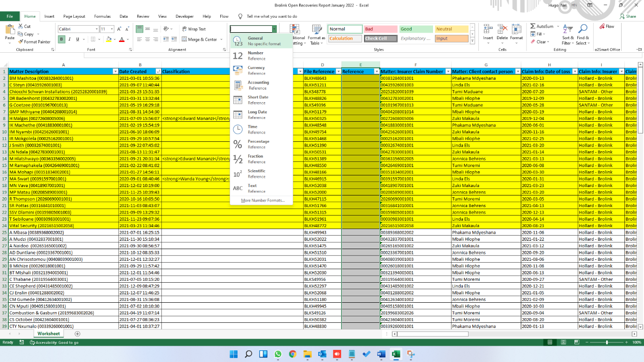Decrease font size with the small A
Image resolution: width=644 pixels, height=362 pixels.
(127, 29)
